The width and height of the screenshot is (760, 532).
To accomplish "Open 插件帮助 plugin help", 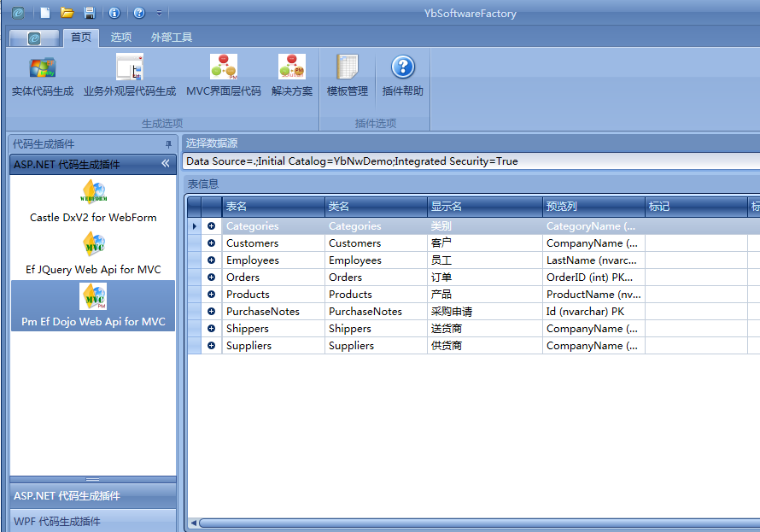I will pyautogui.click(x=403, y=68).
